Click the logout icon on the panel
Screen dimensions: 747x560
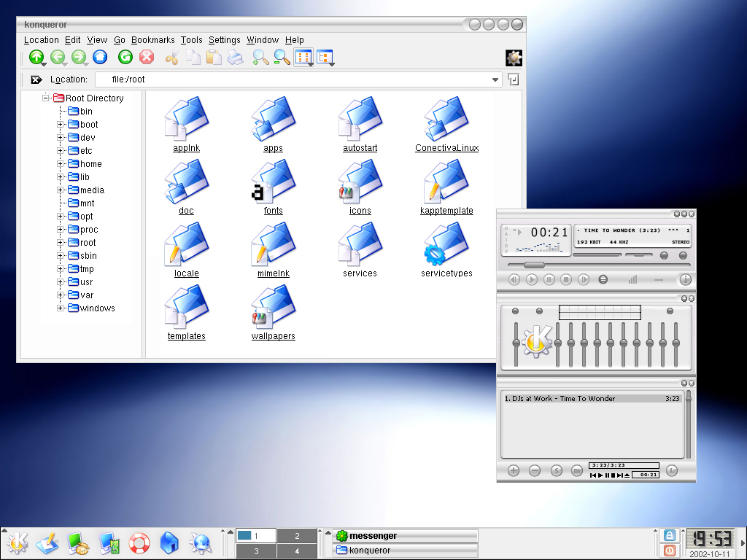(x=670, y=551)
